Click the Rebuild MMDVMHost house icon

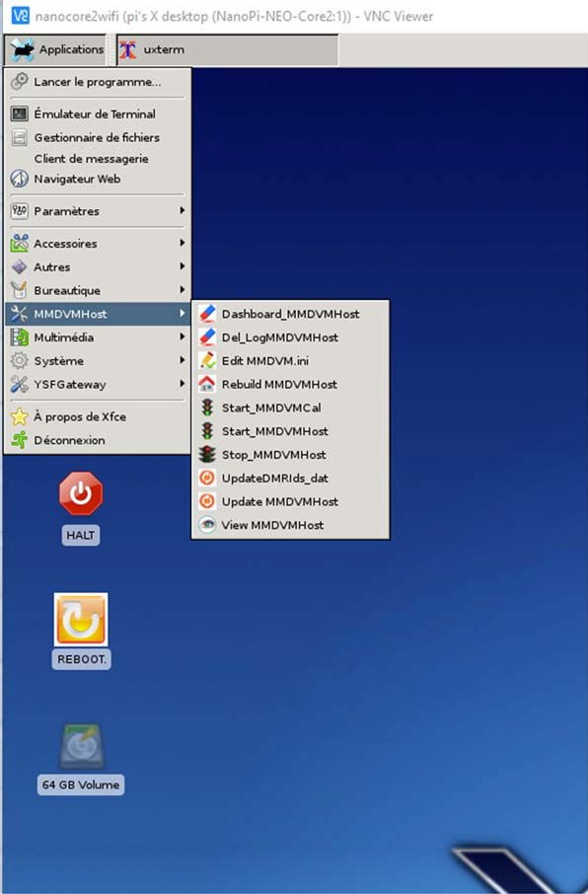pyautogui.click(x=207, y=384)
